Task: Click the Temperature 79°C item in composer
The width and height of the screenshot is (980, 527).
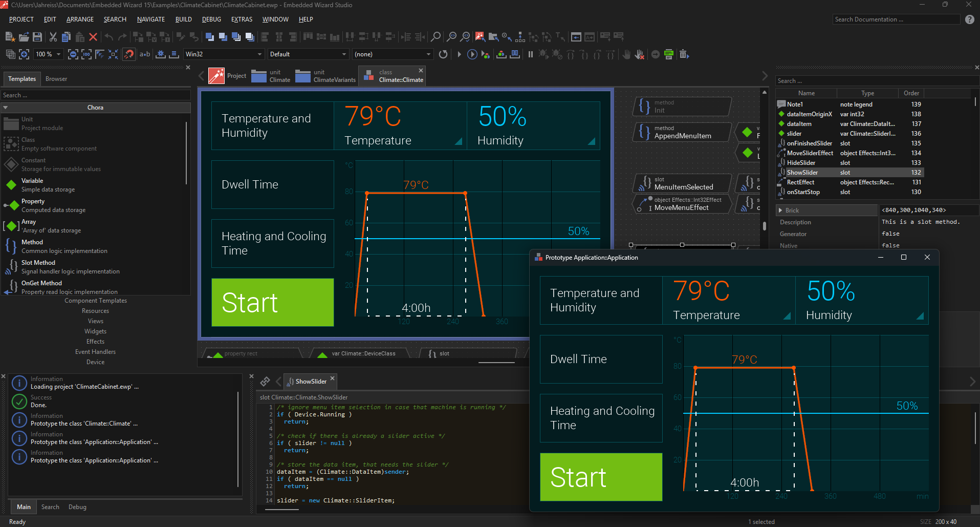Action: (400, 126)
